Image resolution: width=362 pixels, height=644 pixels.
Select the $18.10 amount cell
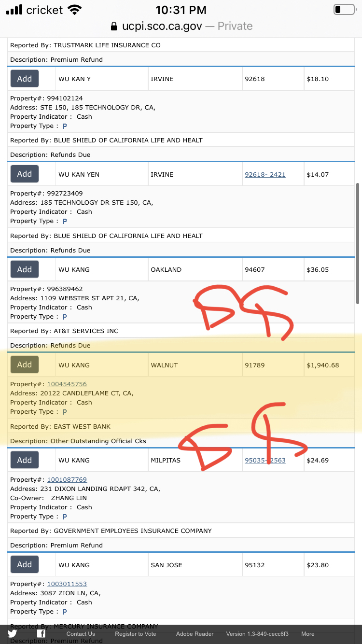point(329,79)
